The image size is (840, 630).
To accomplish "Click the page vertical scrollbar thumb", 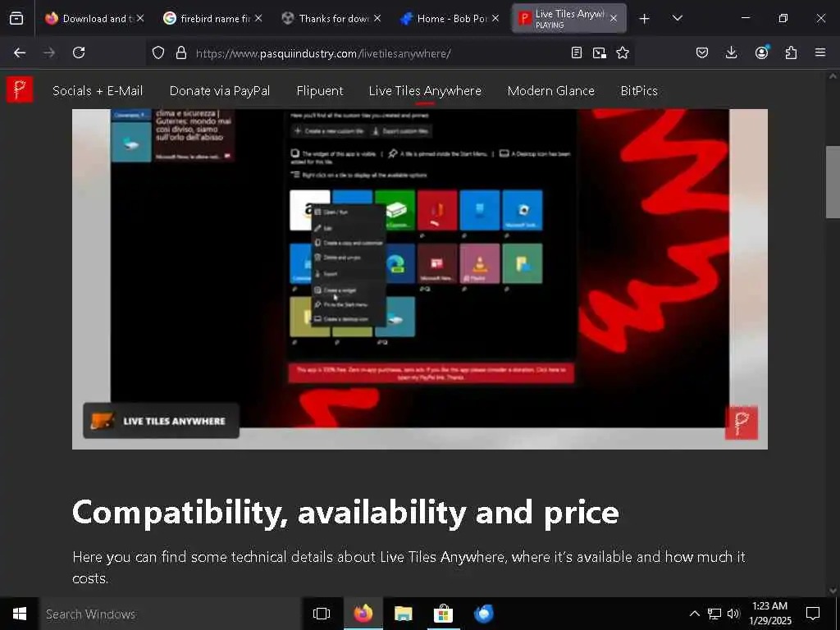I will click(833, 182).
